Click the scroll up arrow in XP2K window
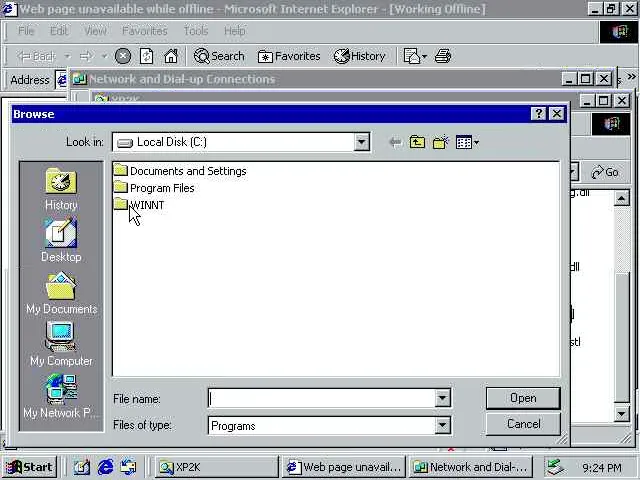Viewport: 640px width, 480px height. pyautogui.click(x=621, y=199)
